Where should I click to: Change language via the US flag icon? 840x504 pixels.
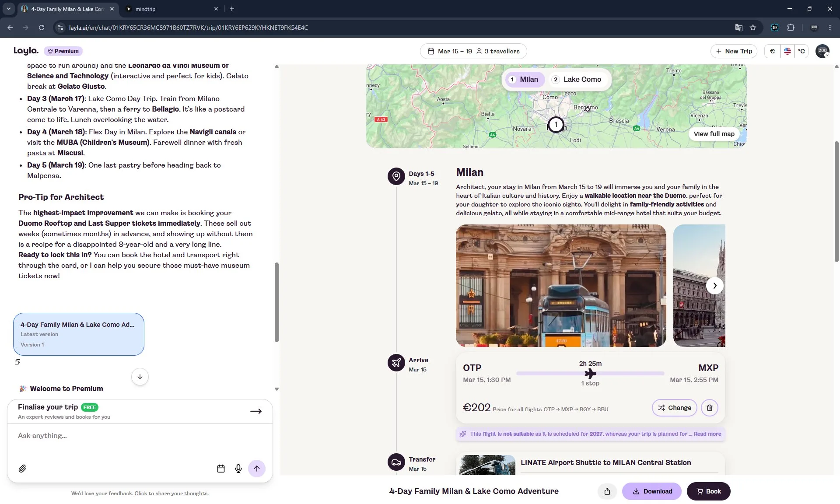click(787, 51)
